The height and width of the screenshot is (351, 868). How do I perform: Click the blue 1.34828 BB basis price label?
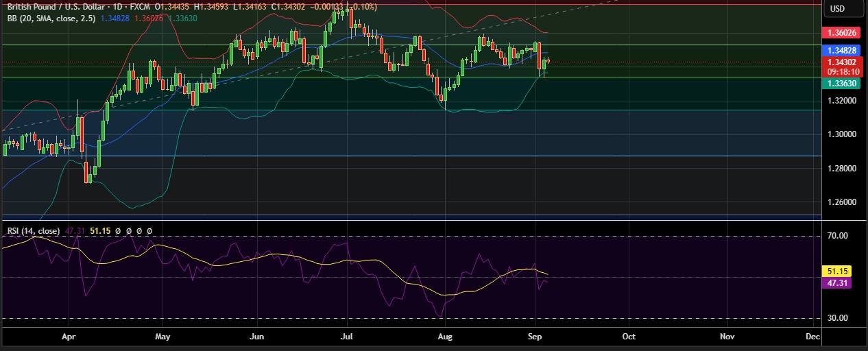point(841,51)
